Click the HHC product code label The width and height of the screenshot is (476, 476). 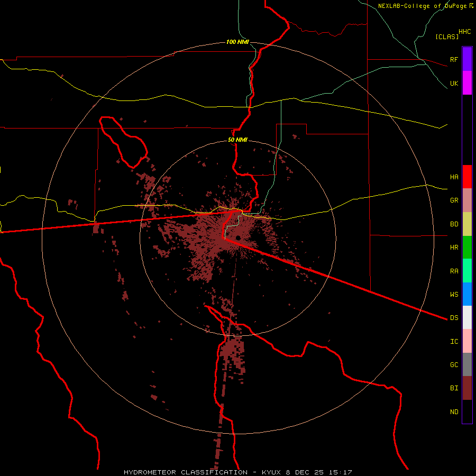(x=464, y=32)
